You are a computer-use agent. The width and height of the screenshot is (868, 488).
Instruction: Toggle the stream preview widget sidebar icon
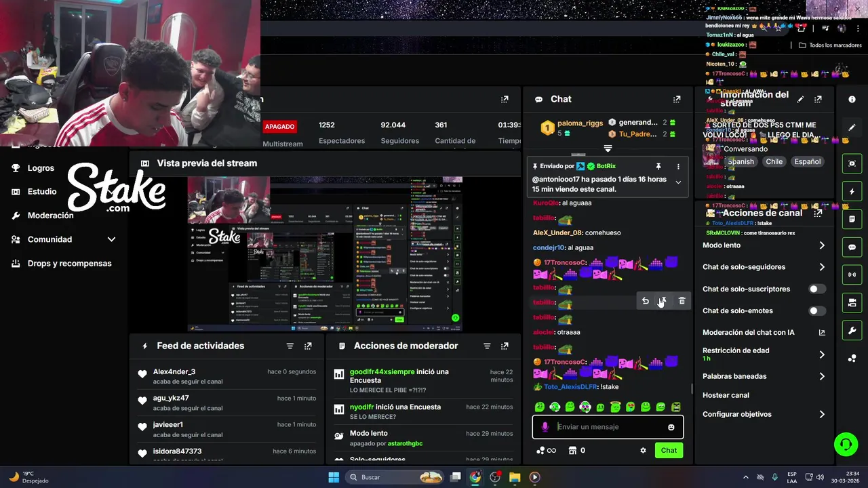pos(852,163)
